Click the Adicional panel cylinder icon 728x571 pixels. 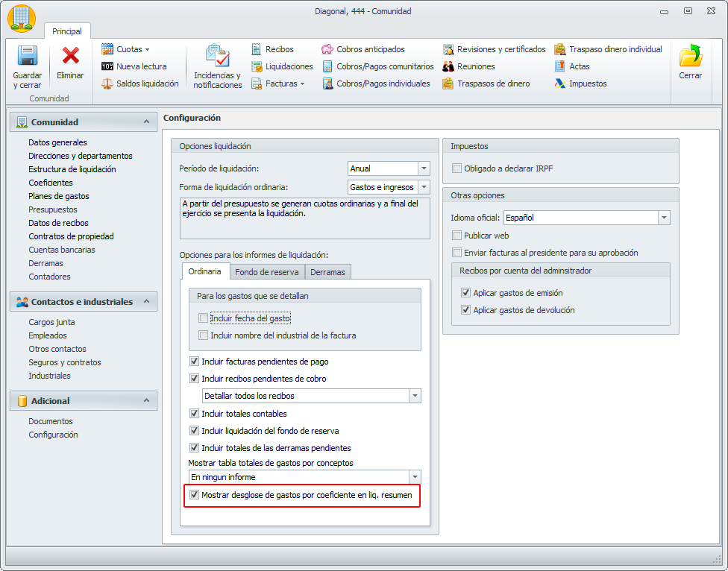coord(22,401)
